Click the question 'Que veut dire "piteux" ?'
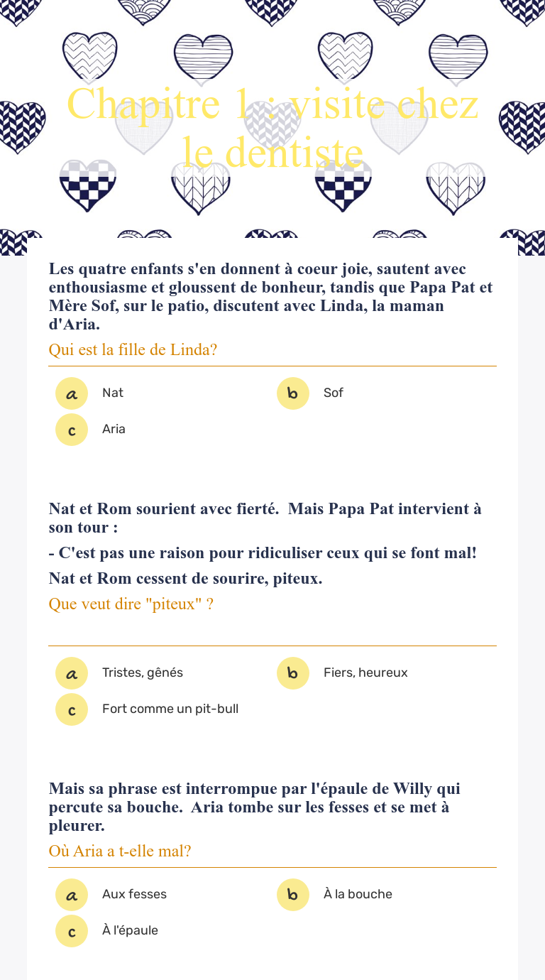The image size is (545, 980). pyautogui.click(x=131, y=604)
